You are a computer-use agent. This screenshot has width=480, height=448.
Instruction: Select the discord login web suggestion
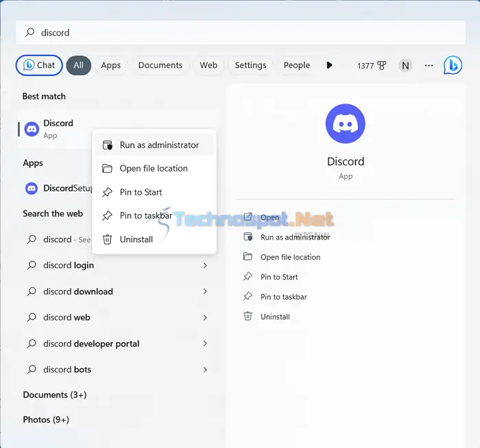118,266
